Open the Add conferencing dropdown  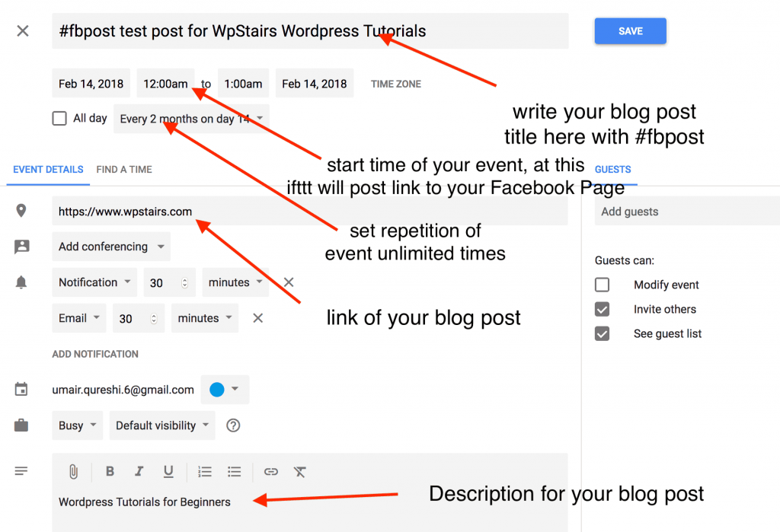tap(111, 247)
